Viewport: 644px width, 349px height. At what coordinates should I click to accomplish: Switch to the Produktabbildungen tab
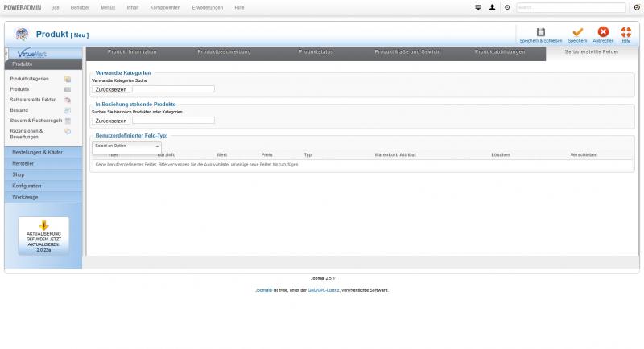[x=499, y=52]
